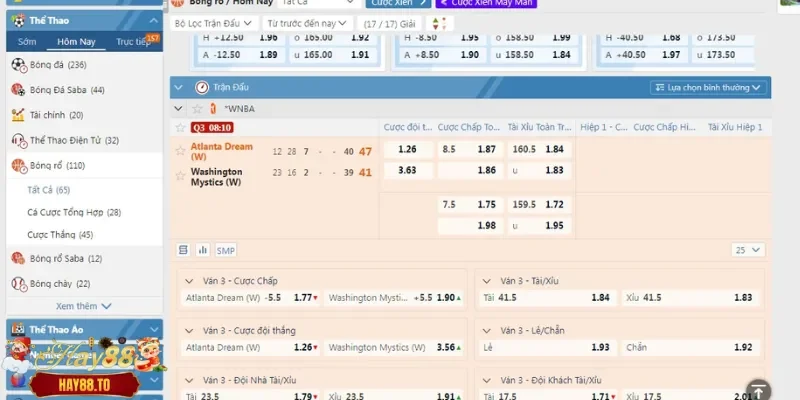Click the scroll-to-top arrow icon
The width and height of the screenshot is (800, 400).
pos(760,390)
